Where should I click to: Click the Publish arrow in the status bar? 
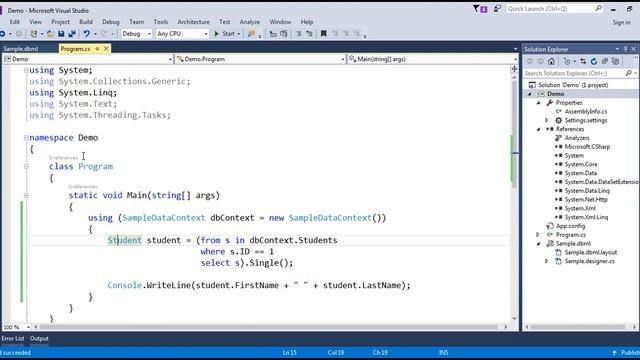coord(614,353)
